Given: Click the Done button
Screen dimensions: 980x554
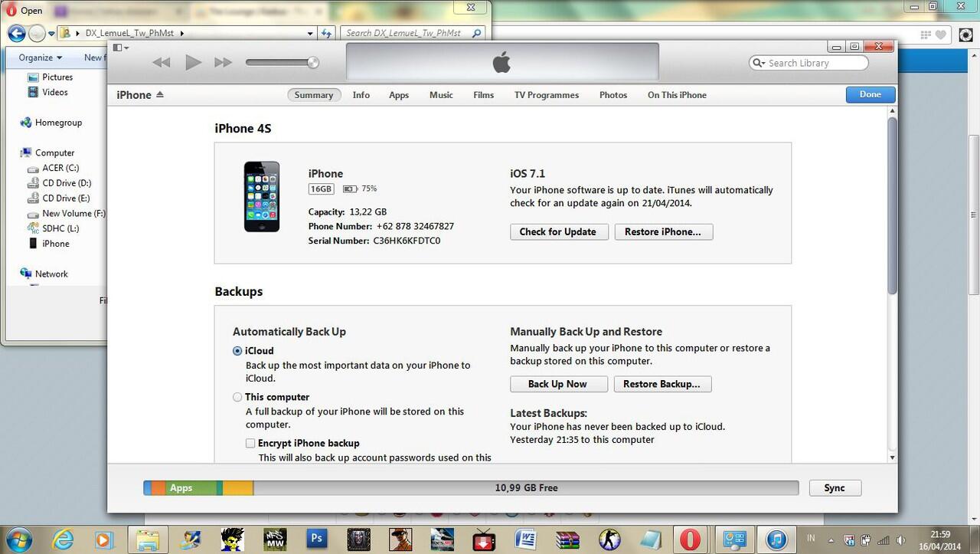Looking at the screenshot, I should (871, 94).
